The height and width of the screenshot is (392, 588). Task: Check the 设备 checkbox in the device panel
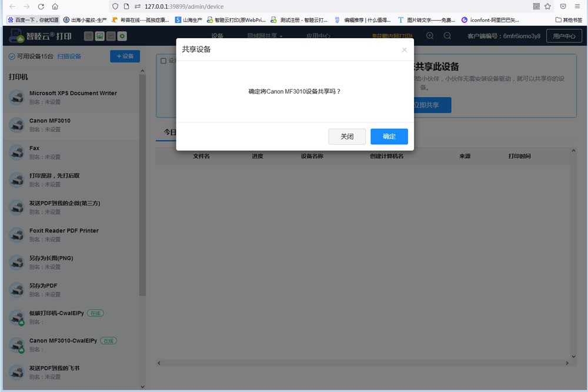click(162, 60)
